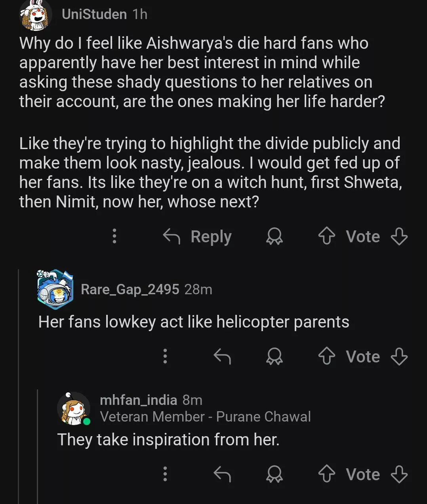Image resolution: width=427 pixels, height=504 pixels.
Task: Award mhfan_india's comment
Action: point(274,474)
